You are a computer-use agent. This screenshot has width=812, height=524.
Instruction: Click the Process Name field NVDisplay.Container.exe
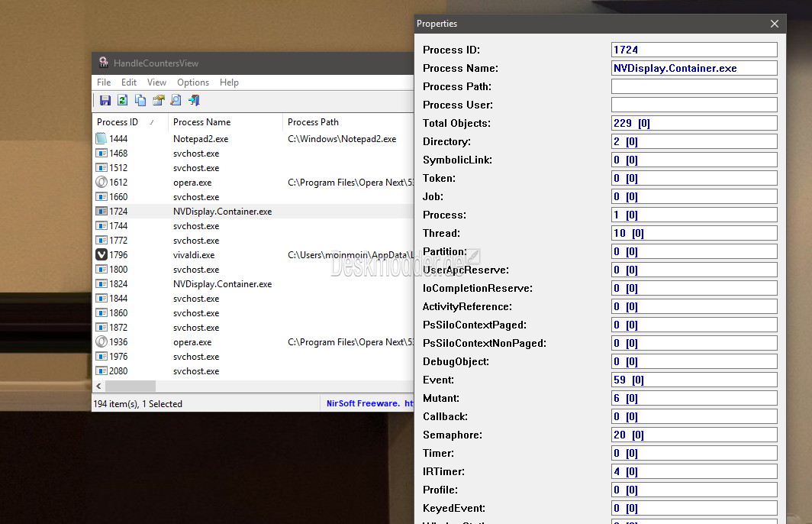click(x=694, y=68)
